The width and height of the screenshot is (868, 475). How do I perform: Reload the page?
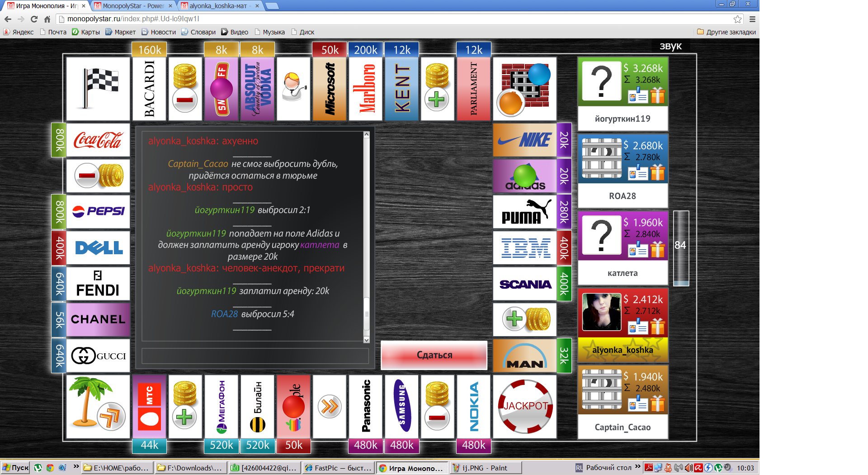coord(34,19)
